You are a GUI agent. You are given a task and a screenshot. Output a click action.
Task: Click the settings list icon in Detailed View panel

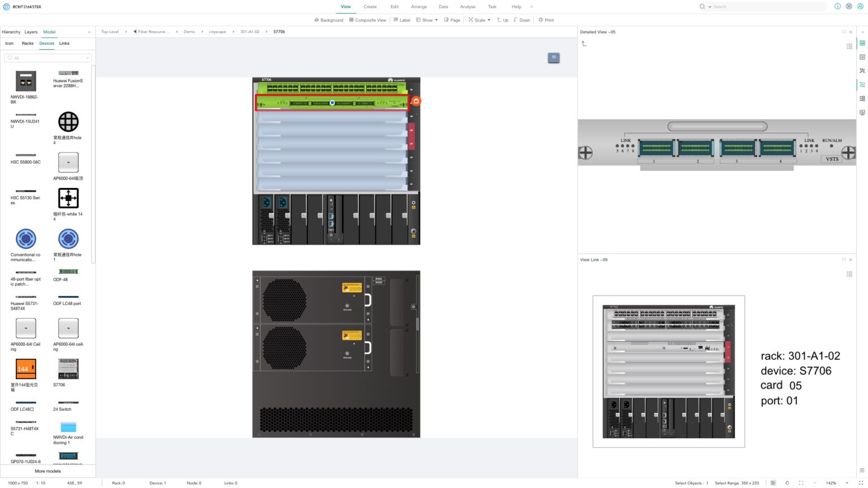point(849,46)
